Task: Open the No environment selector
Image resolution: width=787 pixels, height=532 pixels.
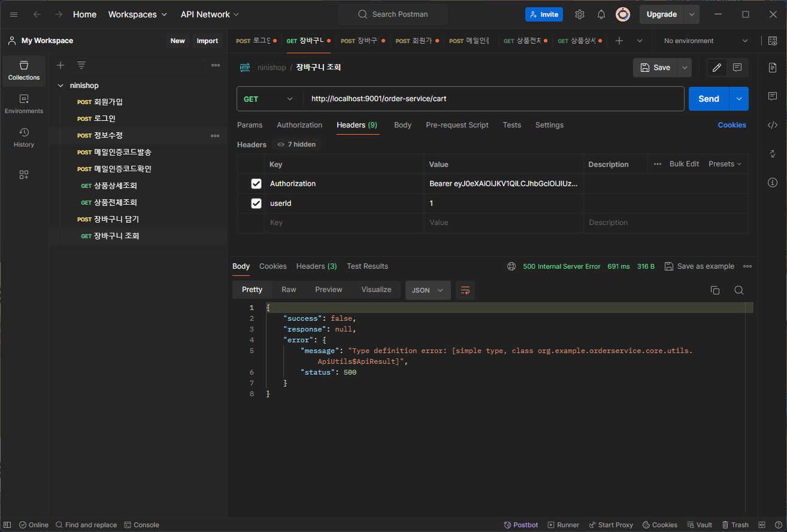Action: pos(706,41)
